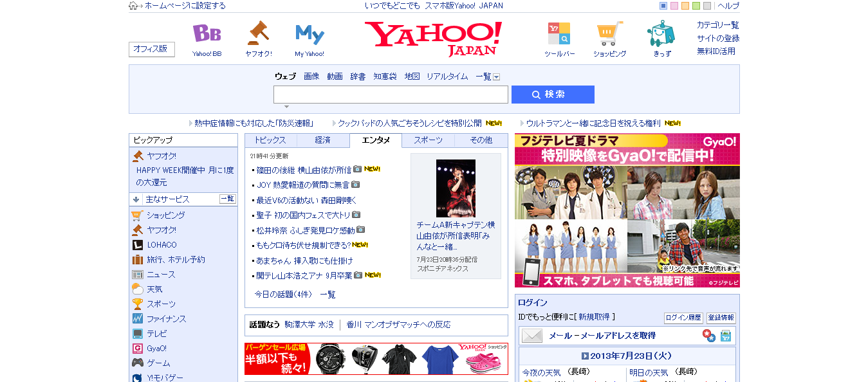The height and width of the screenshot is (382, 868).
Task: Click the red and blue star points icon
Action: (708, 336)
